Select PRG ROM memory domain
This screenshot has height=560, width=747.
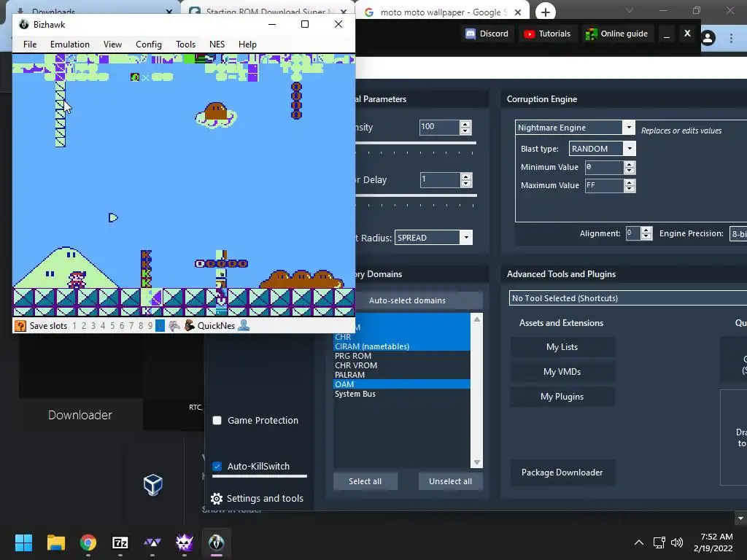(x=402, y=356)
